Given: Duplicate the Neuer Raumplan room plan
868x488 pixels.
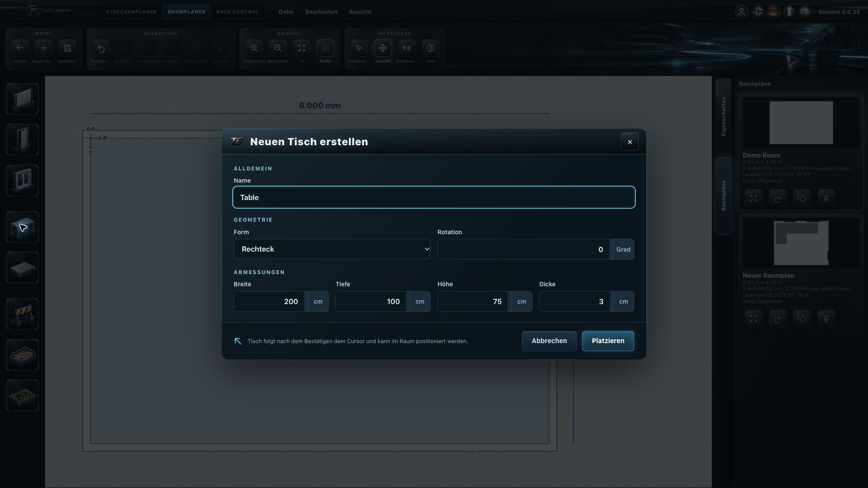Looking at the screenshot, I should click(x=802, y=318).
